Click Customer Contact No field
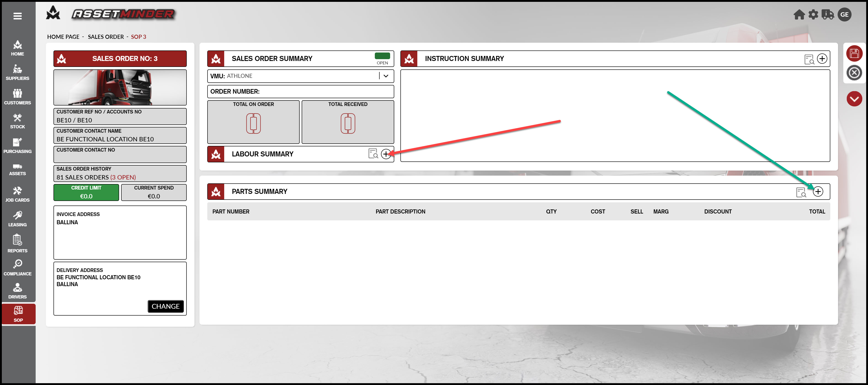This screenshot has height=385, width=868. click(120, 154)
